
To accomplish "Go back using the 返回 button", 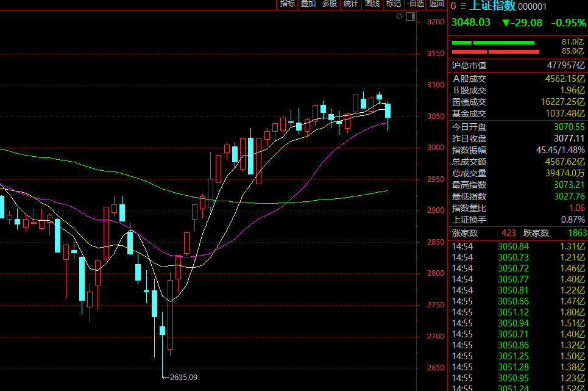I will [437, 4].
